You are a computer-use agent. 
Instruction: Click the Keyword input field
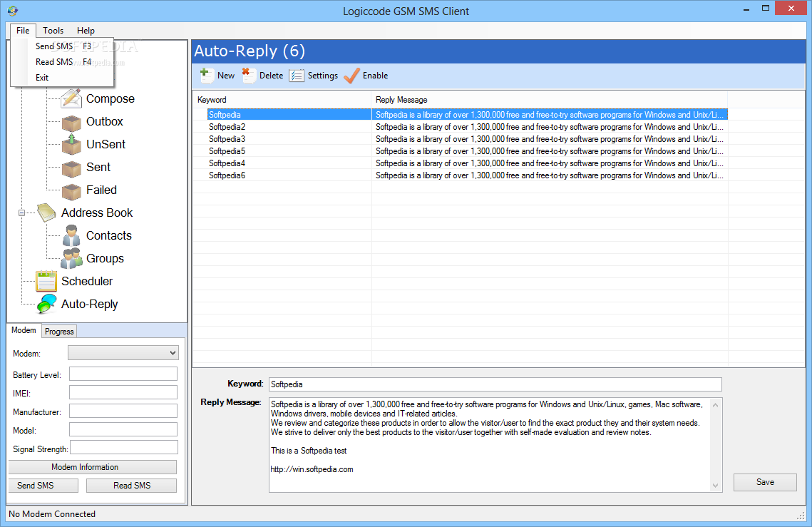495,384
